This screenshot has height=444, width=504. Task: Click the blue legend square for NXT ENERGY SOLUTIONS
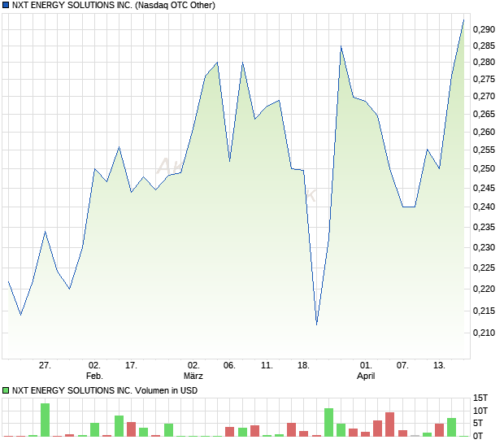pyautogui.click(x=6, y=5)
